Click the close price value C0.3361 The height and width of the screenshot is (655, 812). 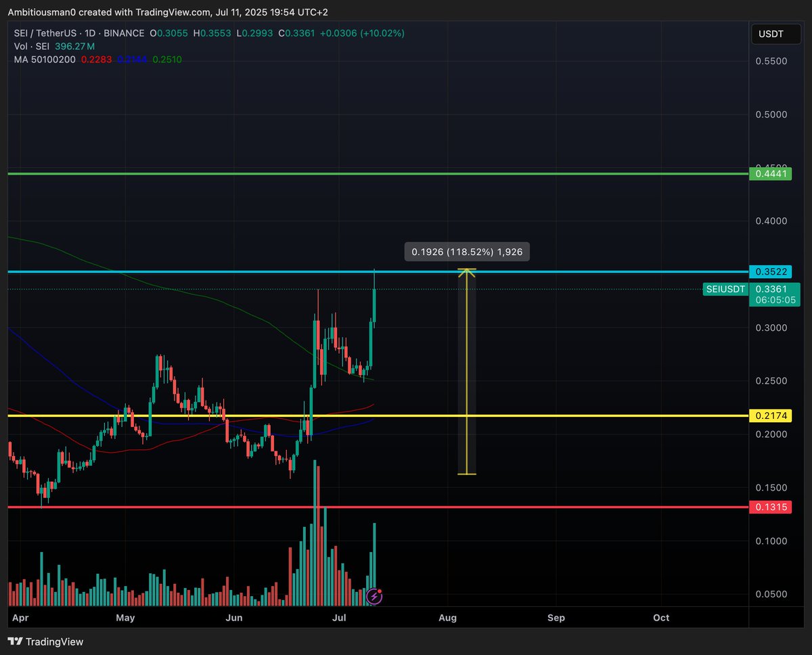(x=298, y=33)
